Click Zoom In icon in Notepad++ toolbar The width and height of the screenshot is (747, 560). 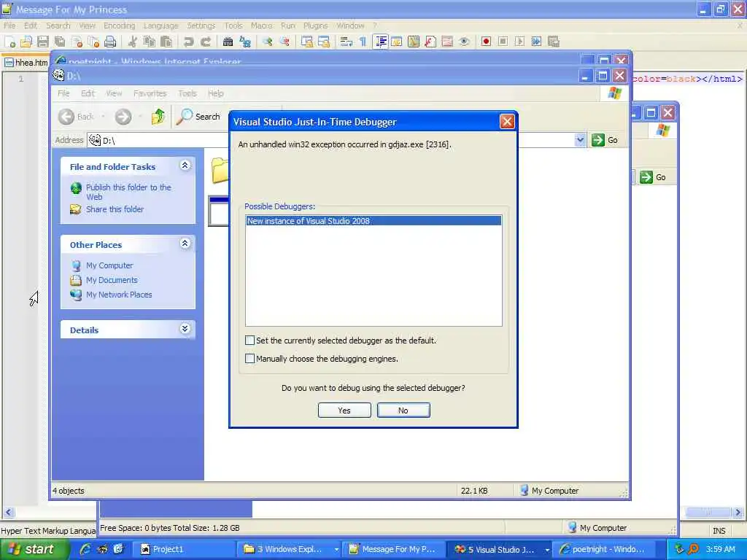(x=267, y=42)
